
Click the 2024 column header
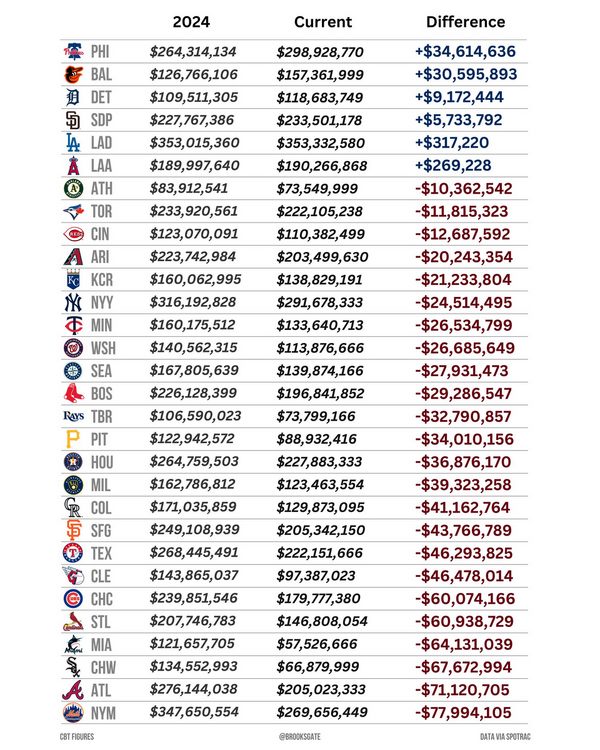tap(191, 22)
